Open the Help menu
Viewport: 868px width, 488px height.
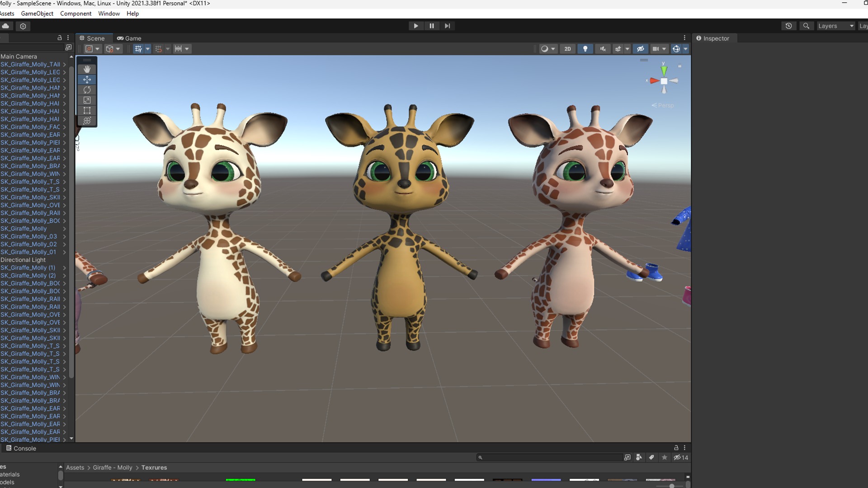(132, 14)
